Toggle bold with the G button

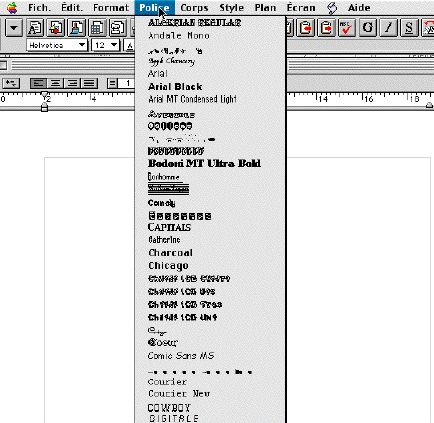[x=368, y=27]
